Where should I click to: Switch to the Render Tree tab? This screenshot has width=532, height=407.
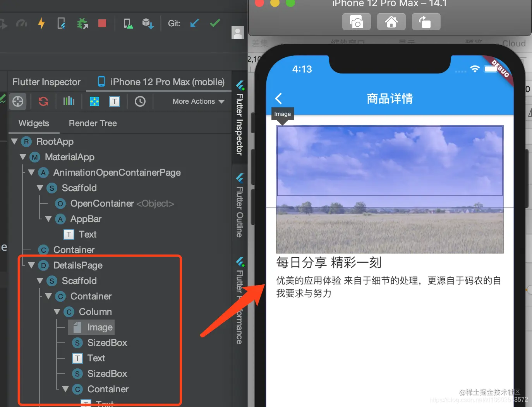[x=93, y=123]
